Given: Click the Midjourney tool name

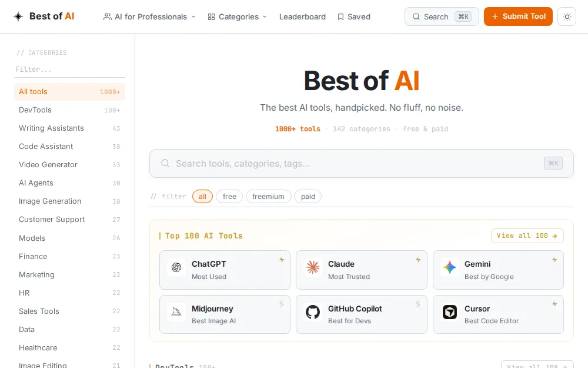Looking at the screenshot, I should click(212, 309).
